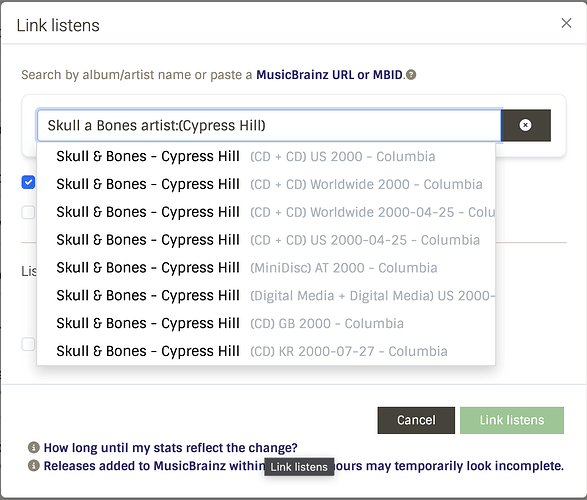Open Releases added to MusicBrainz notice link
Image resolution: width=587 pixels, height=500 pixels.
point(304,466)
